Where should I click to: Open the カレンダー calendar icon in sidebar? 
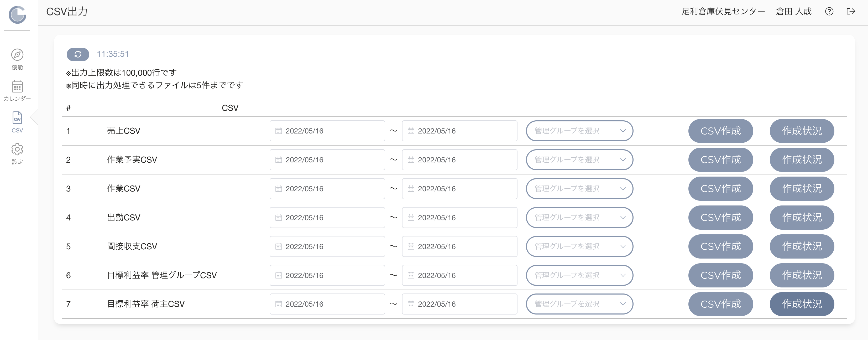[x=17, y=86]
